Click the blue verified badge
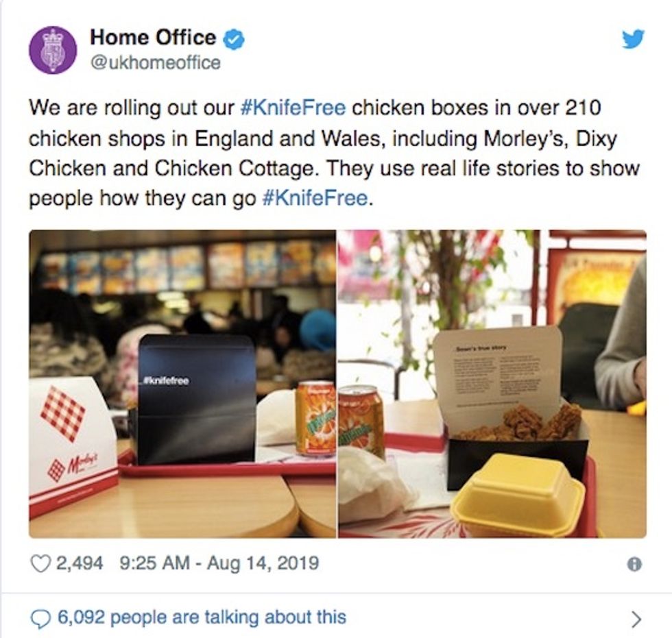 (234, 38)
